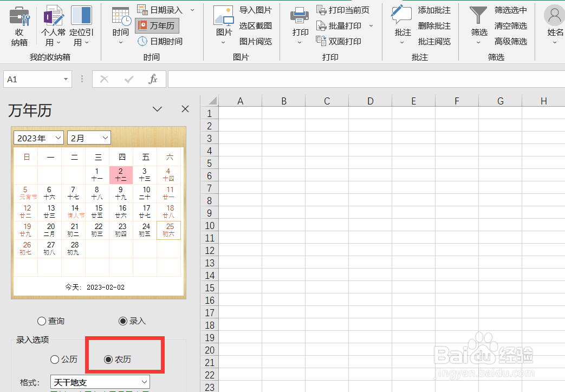Click 清空筛选
Screen dimensions: 565x392
(511, 25)
